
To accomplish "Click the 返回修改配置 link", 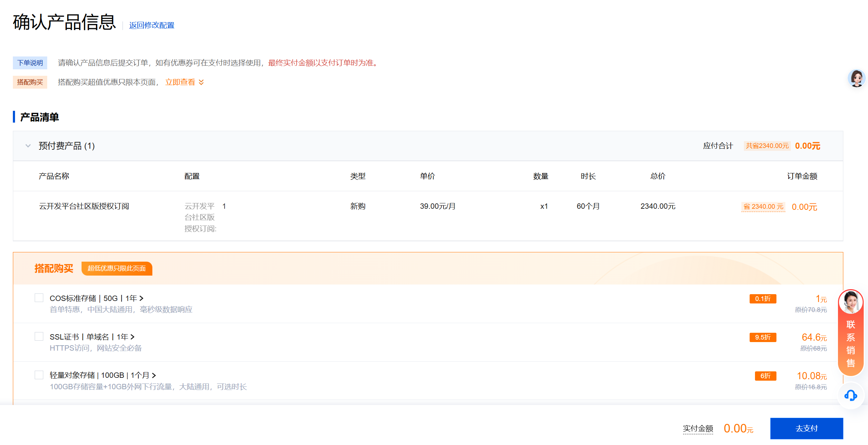I will tap(152, 25).
